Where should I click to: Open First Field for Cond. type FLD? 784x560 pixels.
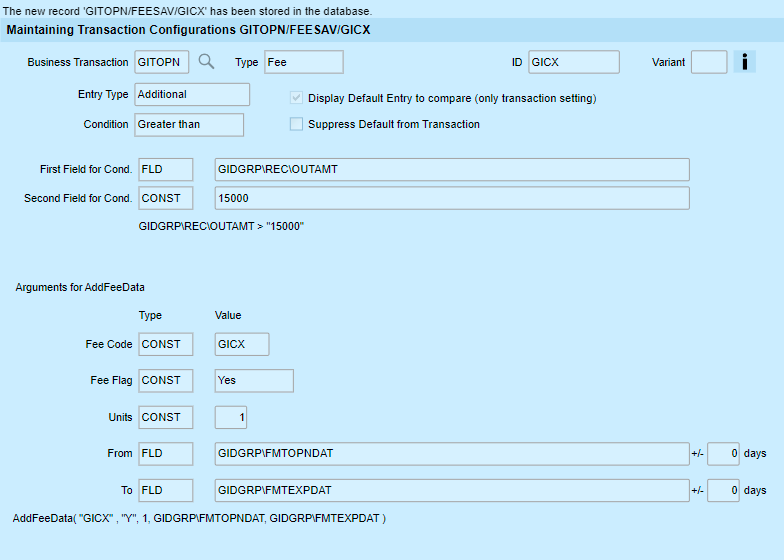point(166,170)
